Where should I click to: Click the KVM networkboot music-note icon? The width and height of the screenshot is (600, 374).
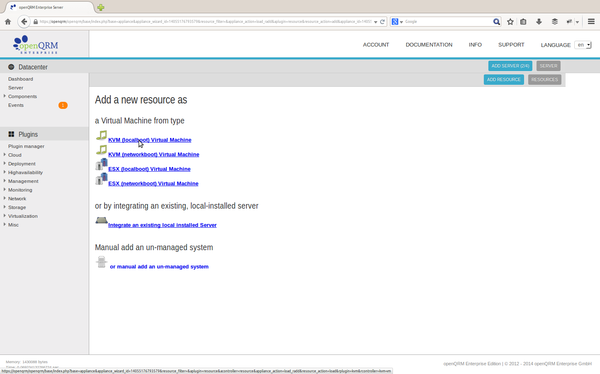pyautogui.click(x=101, y=150)
